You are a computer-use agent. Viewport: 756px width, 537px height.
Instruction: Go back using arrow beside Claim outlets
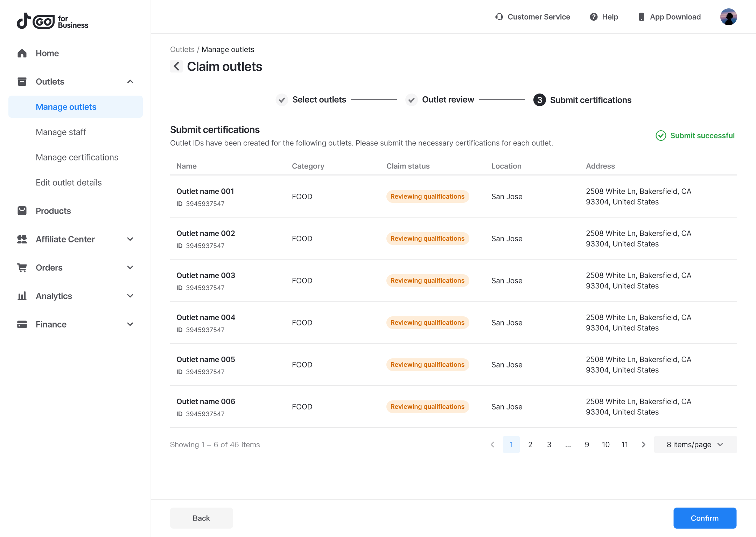pos(176,66)
